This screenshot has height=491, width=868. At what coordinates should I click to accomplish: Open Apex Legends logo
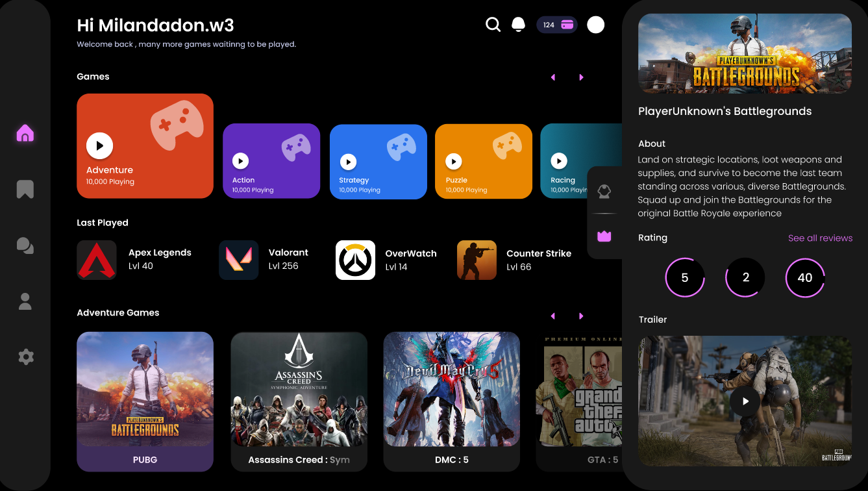coord(97,260)
